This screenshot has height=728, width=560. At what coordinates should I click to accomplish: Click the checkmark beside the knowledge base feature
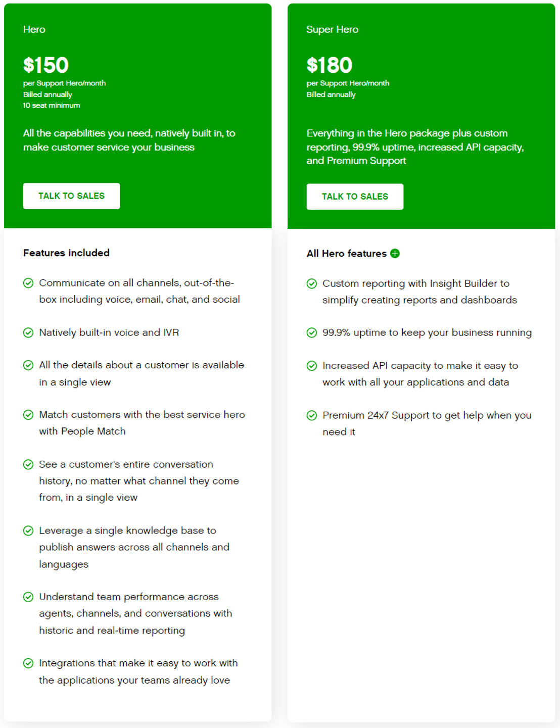click(x=28, y=531)
